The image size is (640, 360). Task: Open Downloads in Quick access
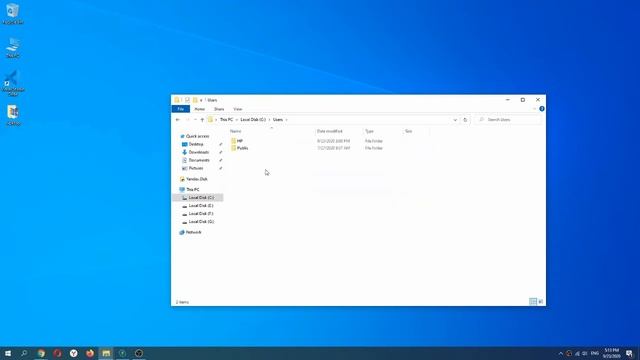coord(199,152)
